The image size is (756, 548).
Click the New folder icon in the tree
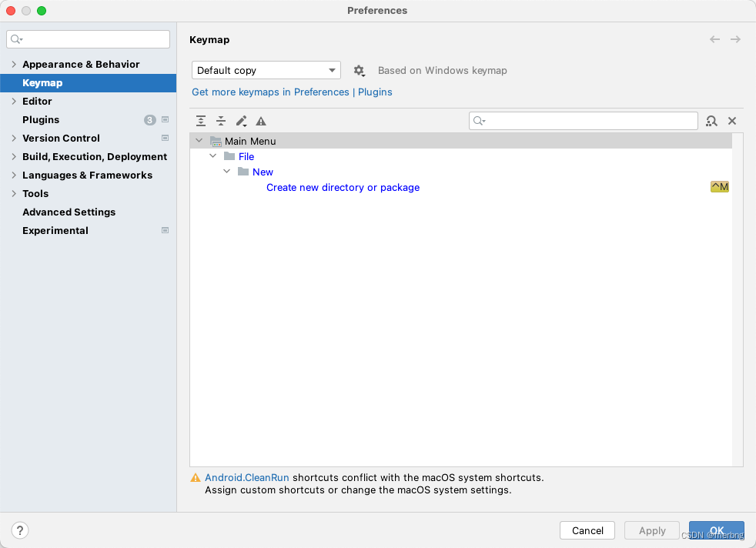tap(243, 172)
